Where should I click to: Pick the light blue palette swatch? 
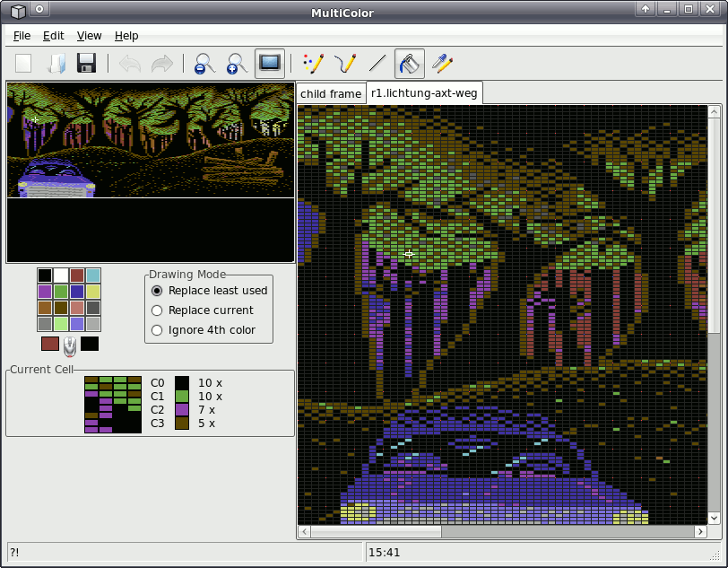tap(77, 324)
